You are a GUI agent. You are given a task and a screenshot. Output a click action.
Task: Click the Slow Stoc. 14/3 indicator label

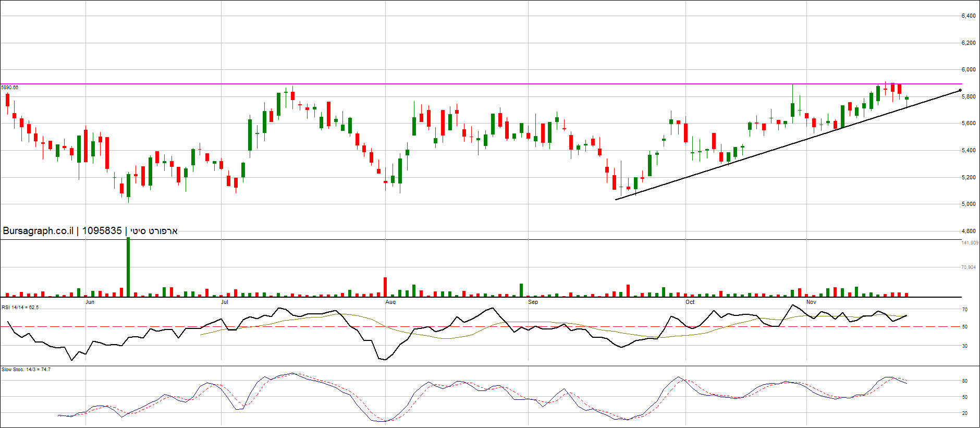tap(26, 370)
